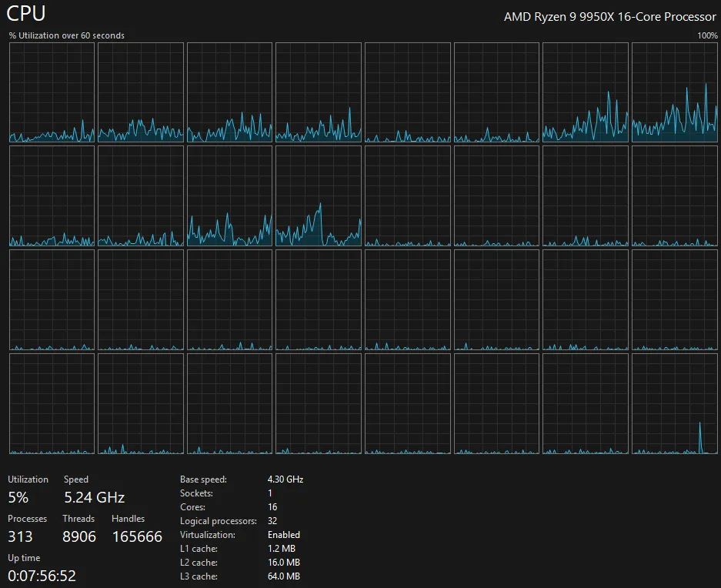This screenshot has width=721, height=588.
Task: Select the L3 cache 64.0 MB value
Action: click(x=284, y=576)
